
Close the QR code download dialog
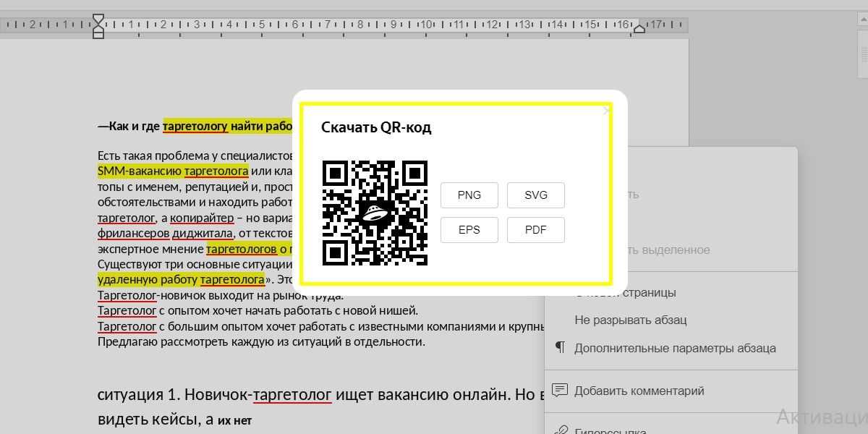point(606,111)
